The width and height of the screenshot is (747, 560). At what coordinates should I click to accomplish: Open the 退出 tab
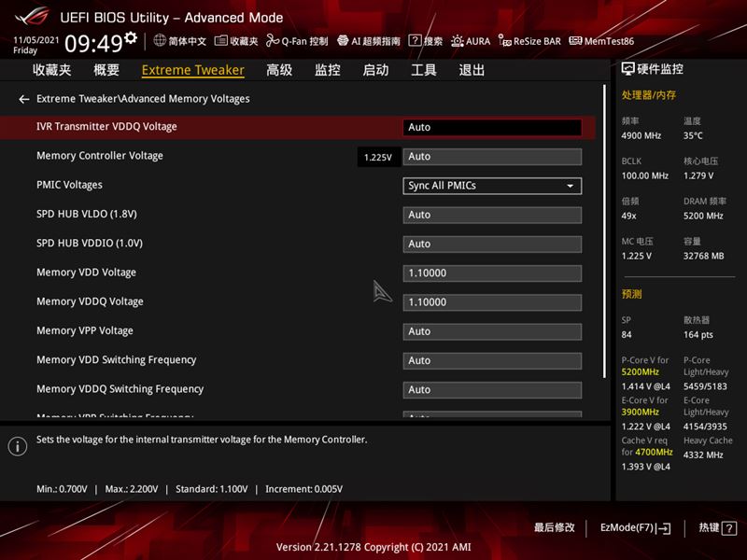point(472,70)
